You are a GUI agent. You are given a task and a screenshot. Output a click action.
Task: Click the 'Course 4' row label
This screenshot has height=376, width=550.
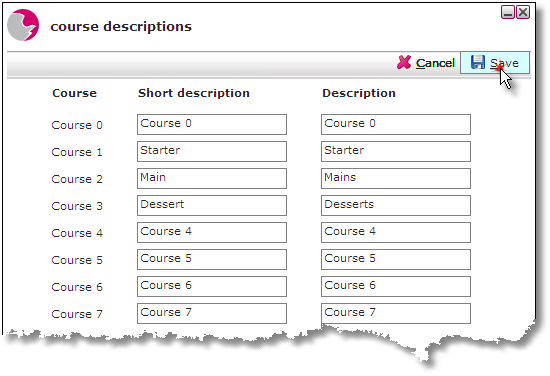tap(77, 233)
